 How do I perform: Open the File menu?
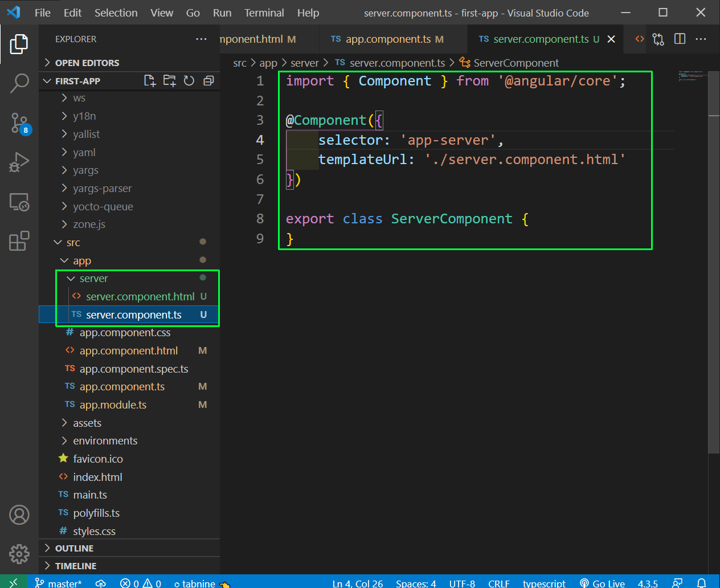pyautogui.click(x=43, y=13)
